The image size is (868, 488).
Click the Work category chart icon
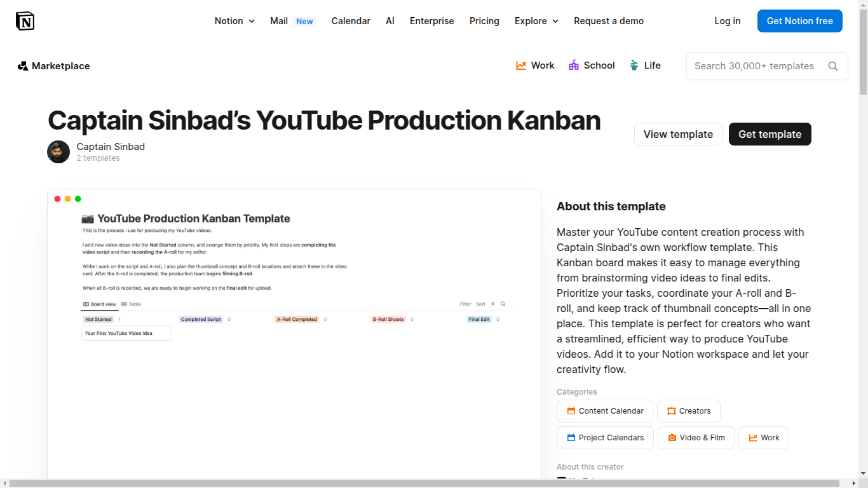pos(753,438)
